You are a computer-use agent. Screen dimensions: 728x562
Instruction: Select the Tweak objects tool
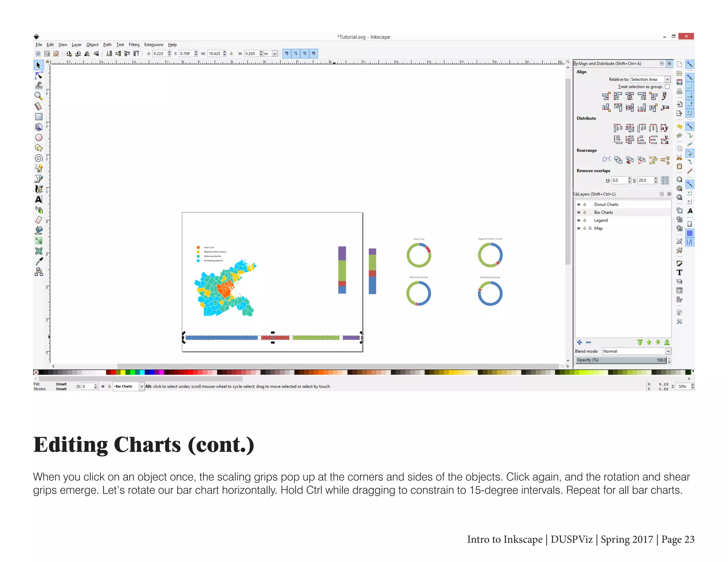[38, 85]
